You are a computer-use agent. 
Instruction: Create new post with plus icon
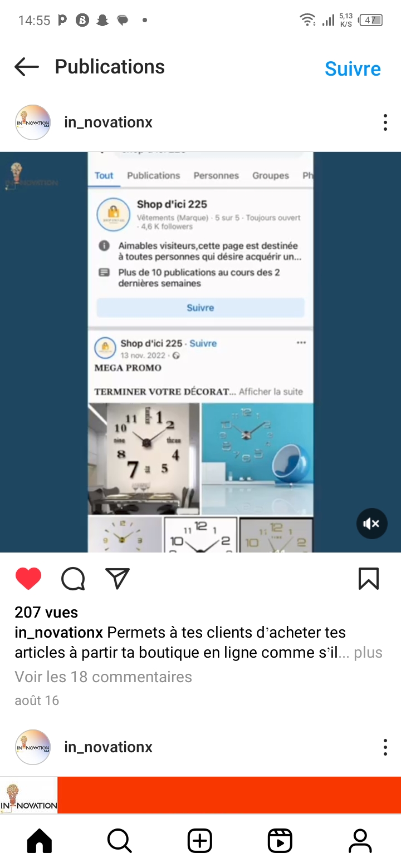pyautogui.click(x=200, y=841)
